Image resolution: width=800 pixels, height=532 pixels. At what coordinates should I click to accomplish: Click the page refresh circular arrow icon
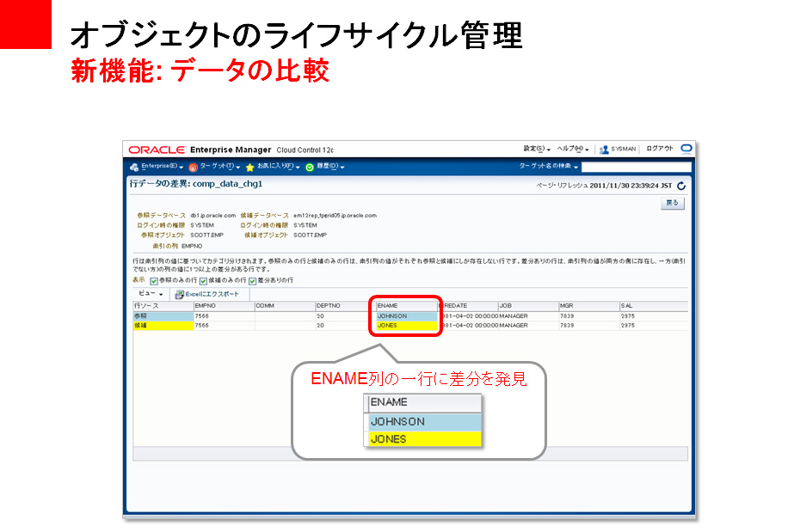(x=681, y=186)
